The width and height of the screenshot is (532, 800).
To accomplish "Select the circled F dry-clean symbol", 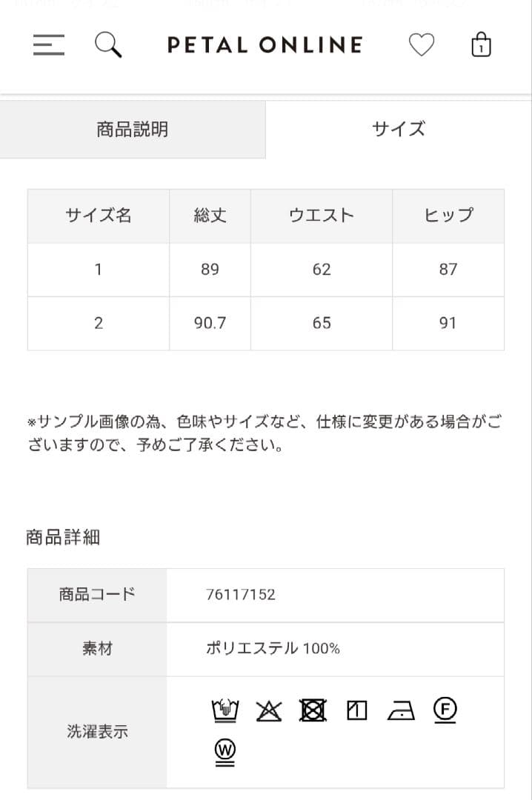I will (x=445, y=709).
